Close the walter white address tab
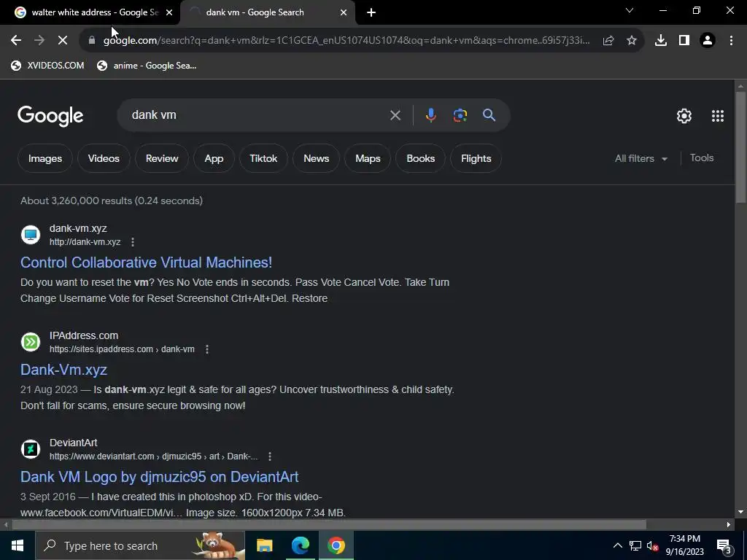747x560 pixels. coord(169,12)
